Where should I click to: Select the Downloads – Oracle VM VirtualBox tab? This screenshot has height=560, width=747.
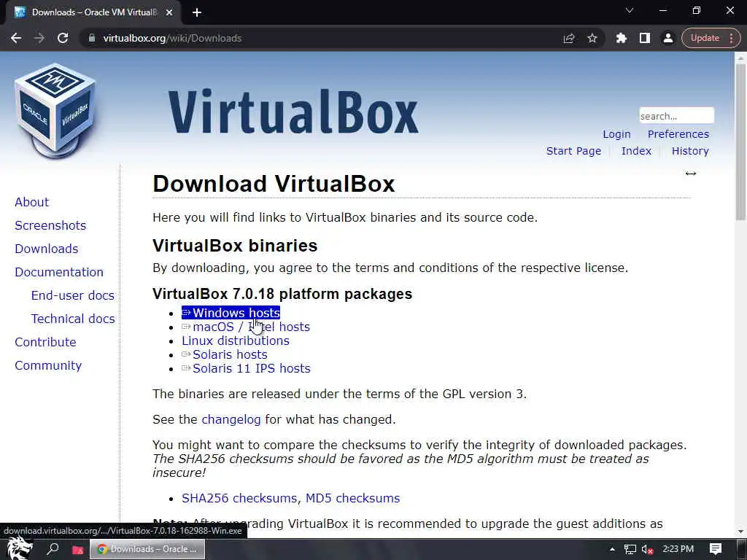tap(93, 12)
